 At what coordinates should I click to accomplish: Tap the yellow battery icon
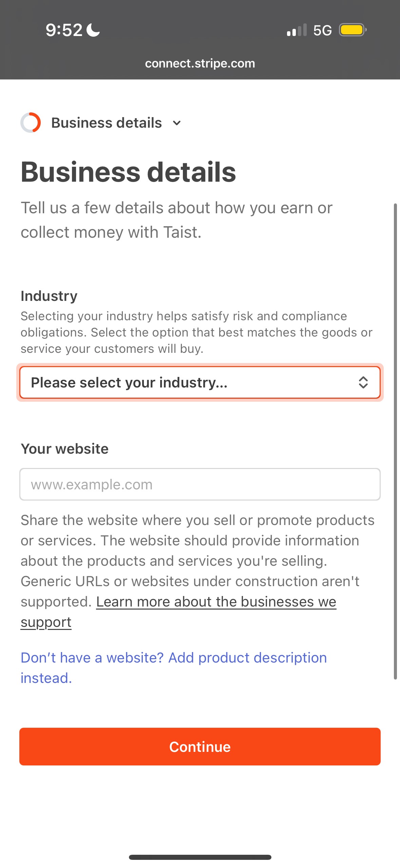(x=352, y=30)
